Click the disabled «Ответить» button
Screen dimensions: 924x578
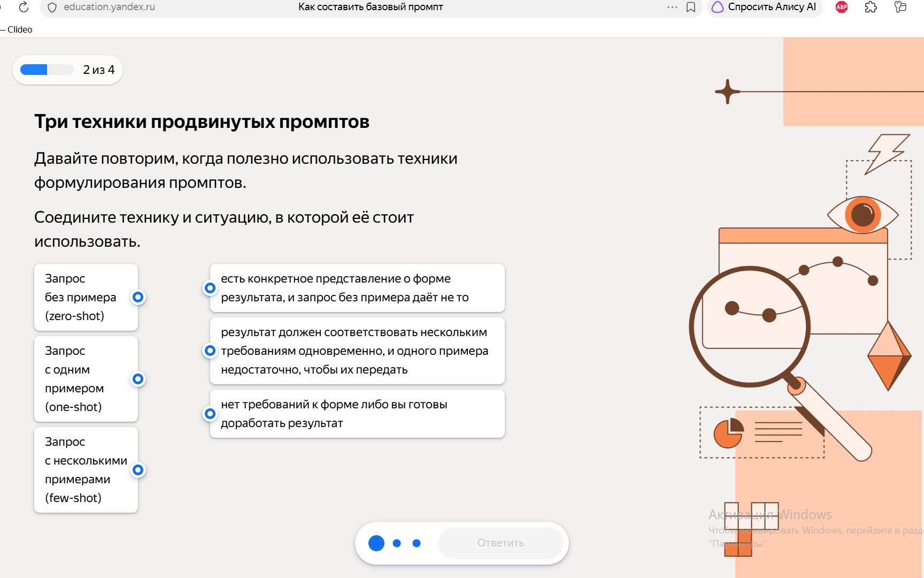(x=500, y=543)
